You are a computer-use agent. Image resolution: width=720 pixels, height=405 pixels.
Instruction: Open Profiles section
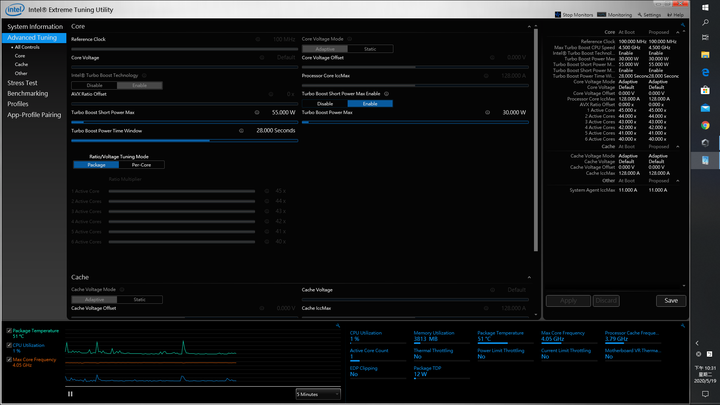coord(18,104)
